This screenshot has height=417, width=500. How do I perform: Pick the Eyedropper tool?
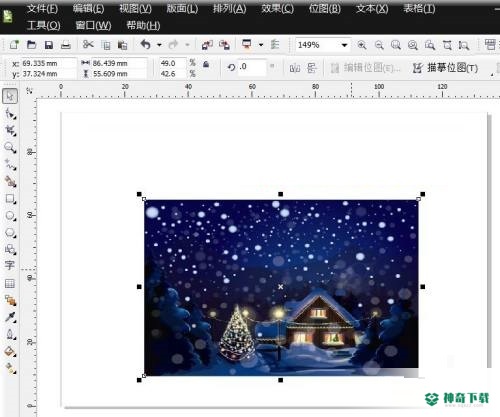(x=10, y=317)
